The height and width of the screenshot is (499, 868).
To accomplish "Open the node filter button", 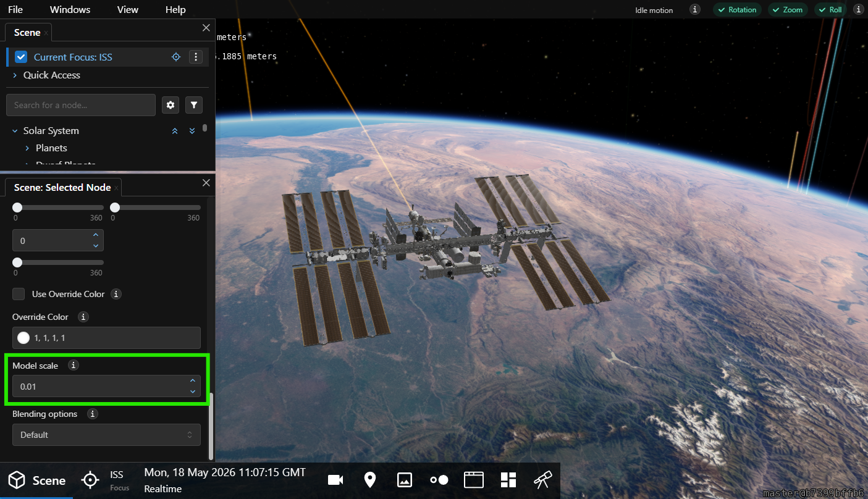I will click(194, 105).
